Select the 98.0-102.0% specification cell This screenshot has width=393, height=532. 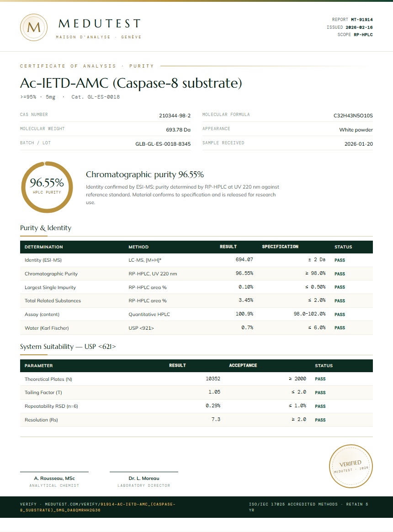(x=309, y=314)
